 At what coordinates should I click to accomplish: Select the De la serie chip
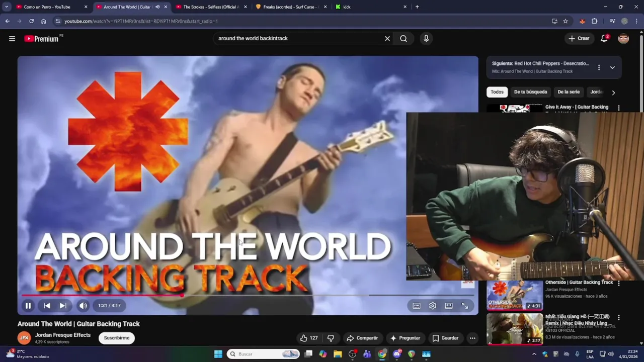(569, 92)
